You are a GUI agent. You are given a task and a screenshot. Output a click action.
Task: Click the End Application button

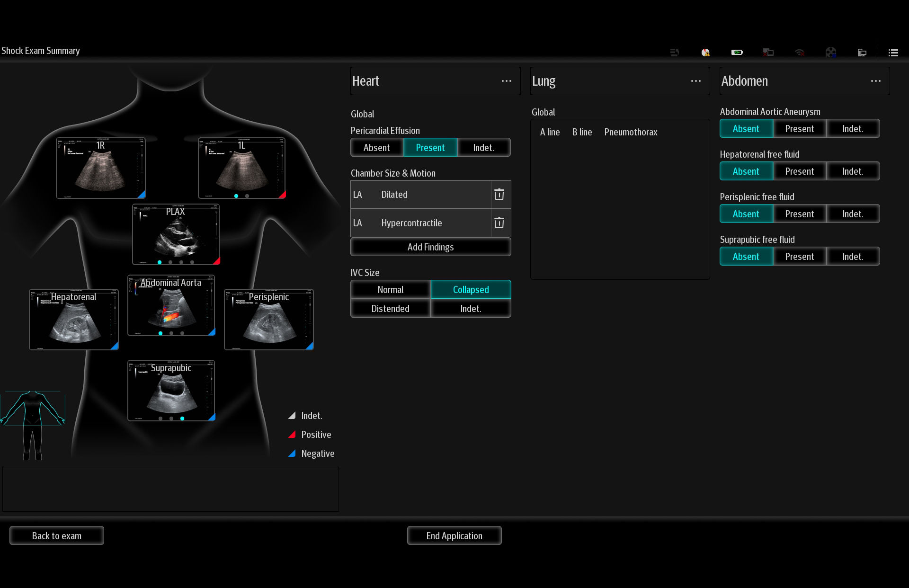click(x=454, y=536)
